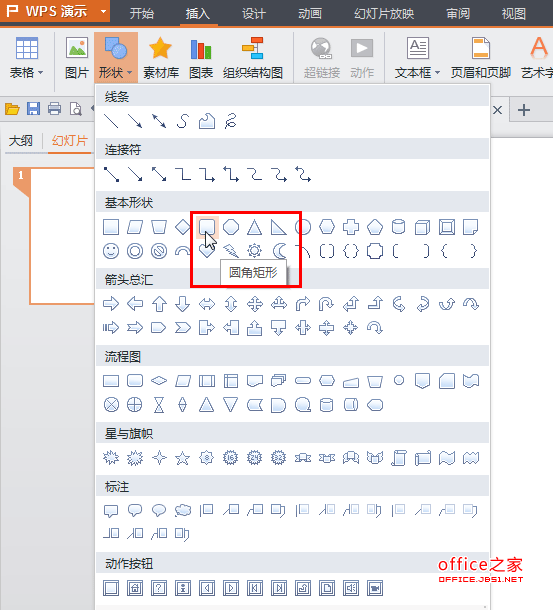Select the double-arrow line shape
Screen dimensions: 553x610
pos(159,121)
